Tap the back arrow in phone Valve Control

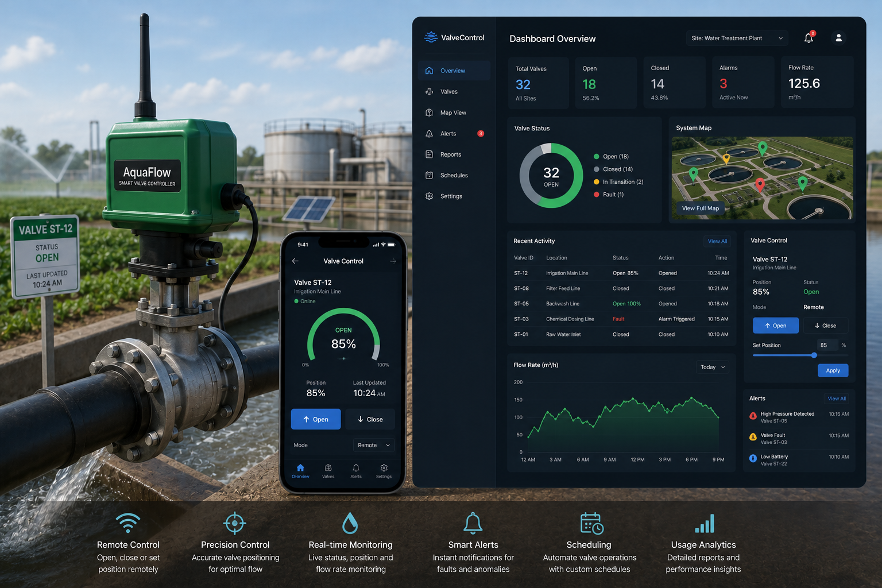[295, 261]
